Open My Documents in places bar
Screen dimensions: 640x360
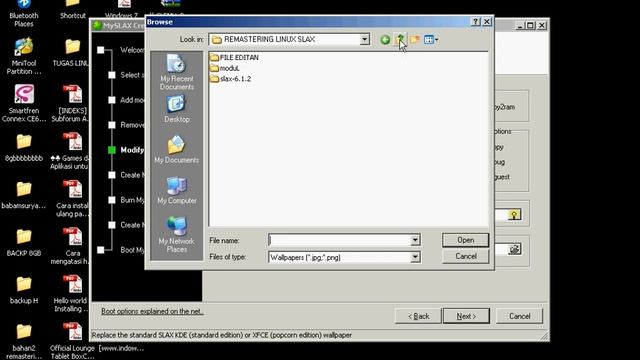coord(177,149)
